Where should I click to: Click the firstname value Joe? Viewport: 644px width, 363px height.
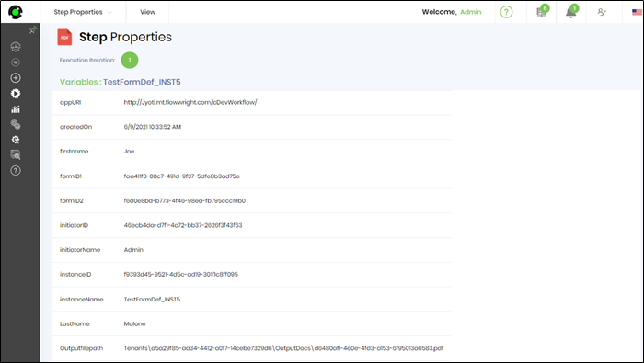click(x=129, y=152)
